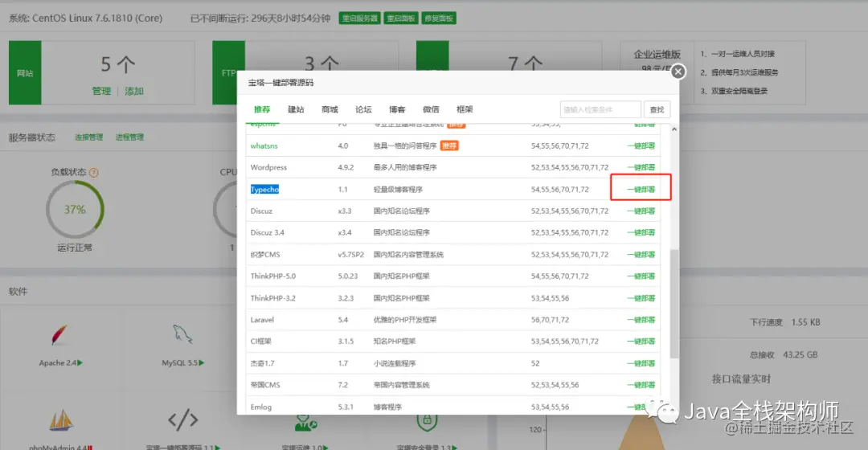Click the highlighted Typecho name
Screen dimensions: 868x450
click(x=264, y=190)
